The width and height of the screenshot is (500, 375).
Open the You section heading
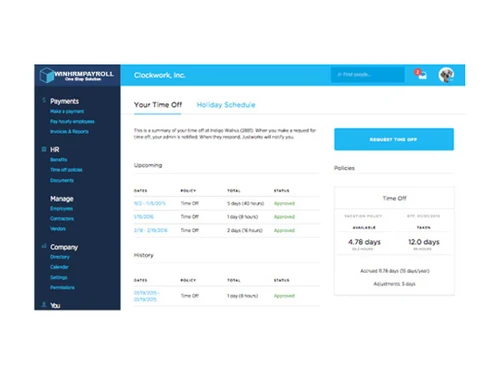(55, 305)
